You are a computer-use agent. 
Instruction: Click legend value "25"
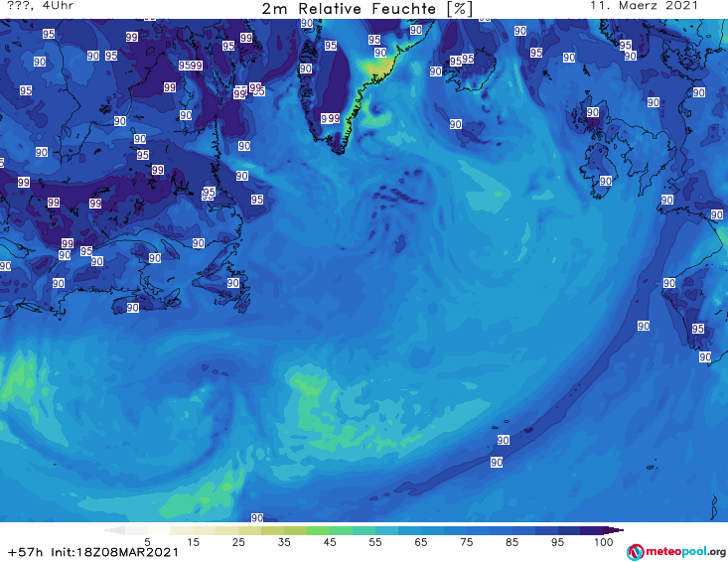coord(238,542)
